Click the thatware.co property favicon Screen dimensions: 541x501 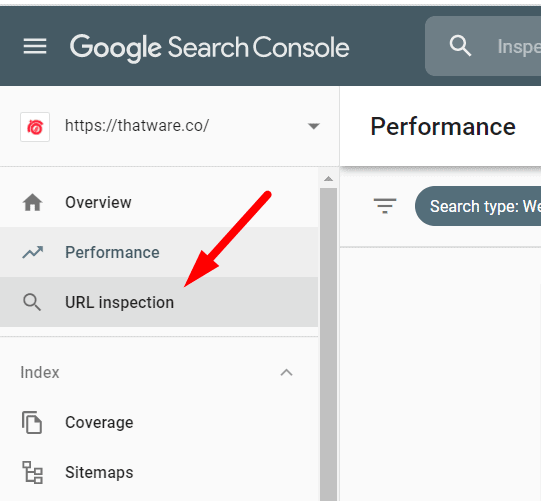pyautogui.click(x=35, y=127)
